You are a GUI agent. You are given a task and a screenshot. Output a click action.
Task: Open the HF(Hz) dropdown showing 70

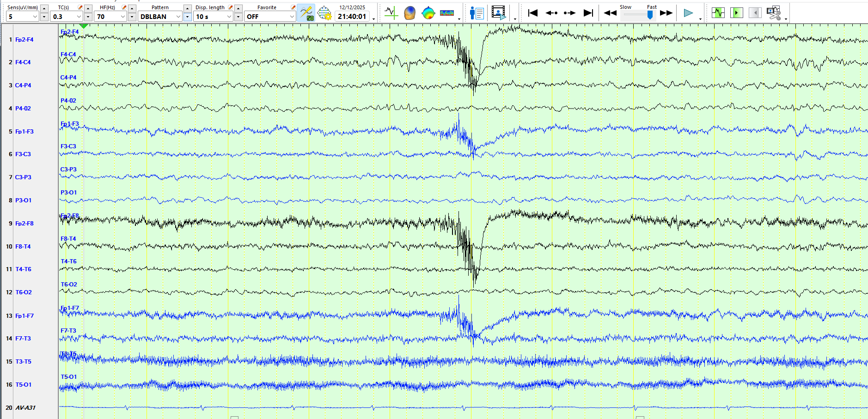click(x=110, y=17)
